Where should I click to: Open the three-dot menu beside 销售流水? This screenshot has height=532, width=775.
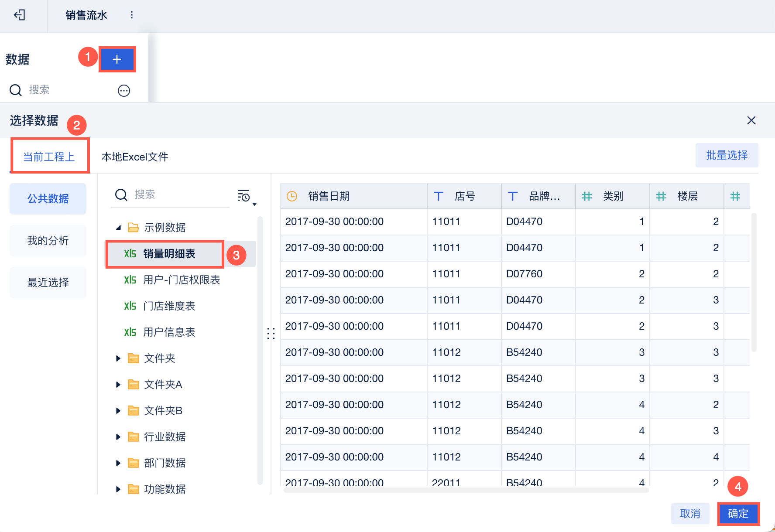pyautogui.click(x=131, y=15)
